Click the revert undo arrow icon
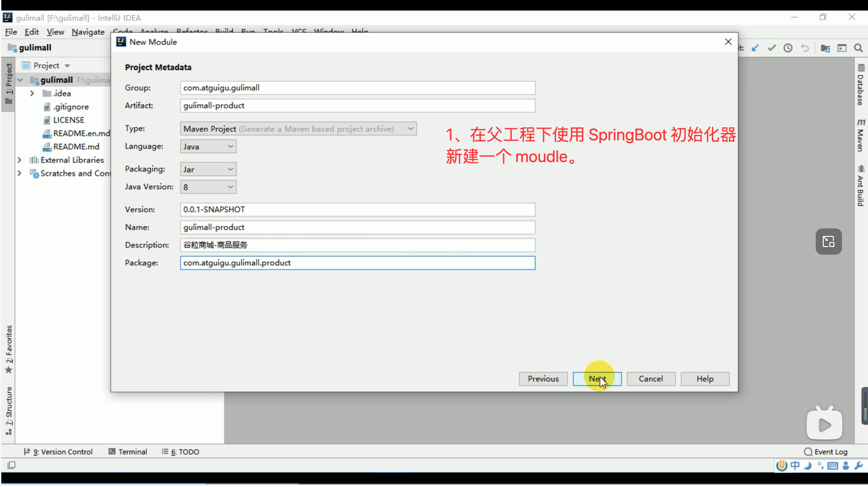868x487 pixels. 805,48
